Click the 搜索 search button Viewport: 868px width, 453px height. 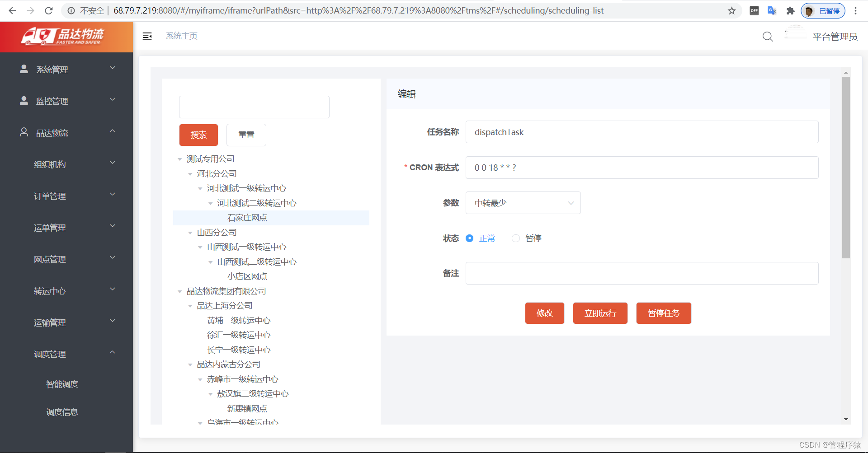point(198,135)
